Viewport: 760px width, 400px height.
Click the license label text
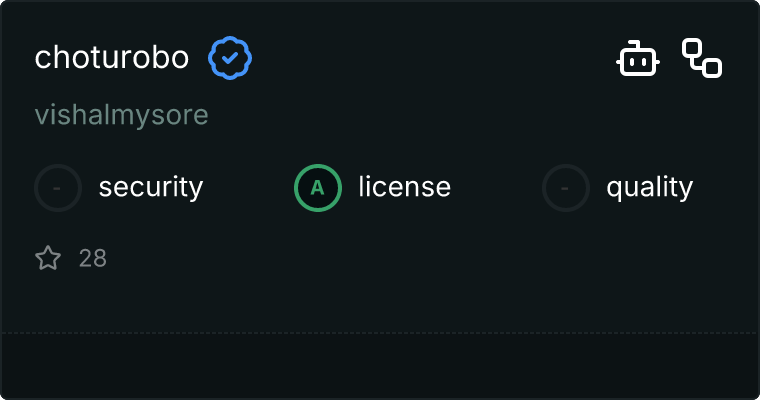(x=404, y=187)
